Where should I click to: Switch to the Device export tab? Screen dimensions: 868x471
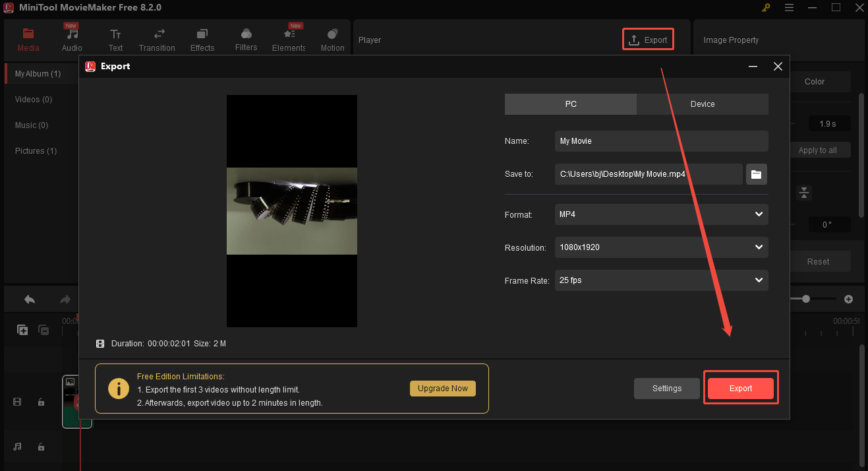(x=703, y=104)
